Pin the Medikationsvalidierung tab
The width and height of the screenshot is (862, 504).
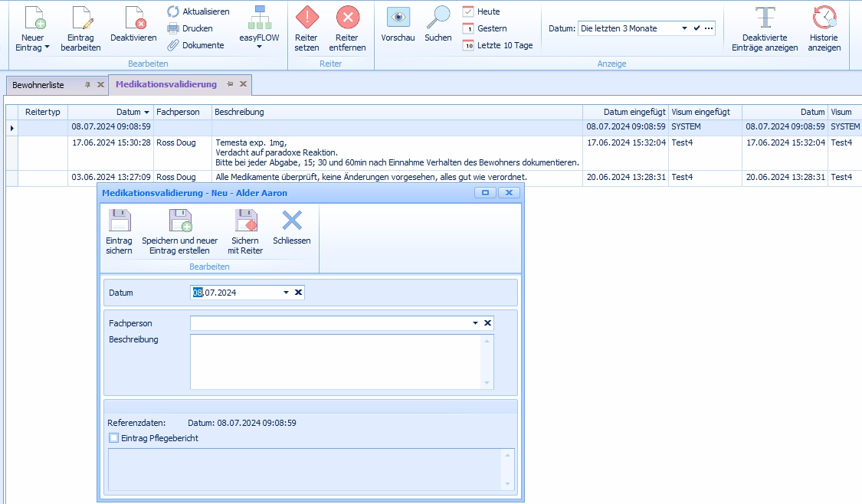[230, 84]
